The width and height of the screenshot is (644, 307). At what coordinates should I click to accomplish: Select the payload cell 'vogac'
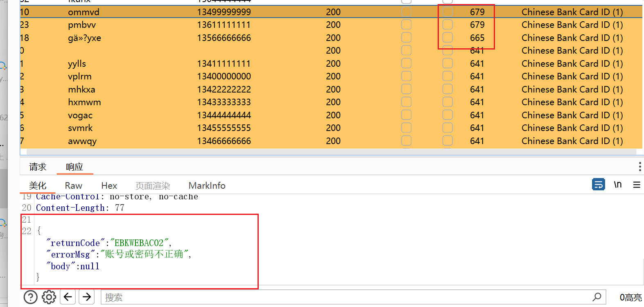pos(80,116)
